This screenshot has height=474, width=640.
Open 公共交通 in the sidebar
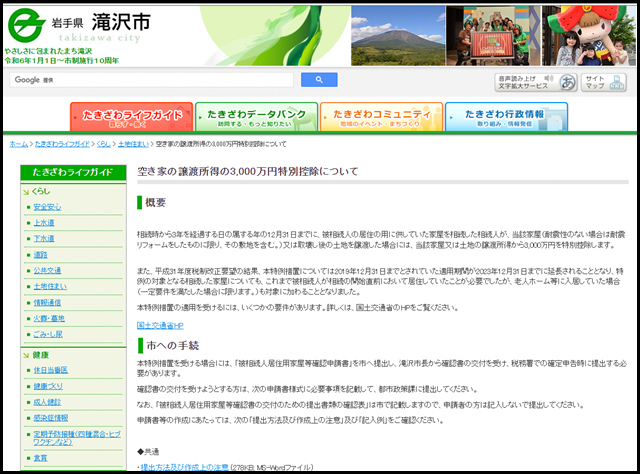click(47, 270)
